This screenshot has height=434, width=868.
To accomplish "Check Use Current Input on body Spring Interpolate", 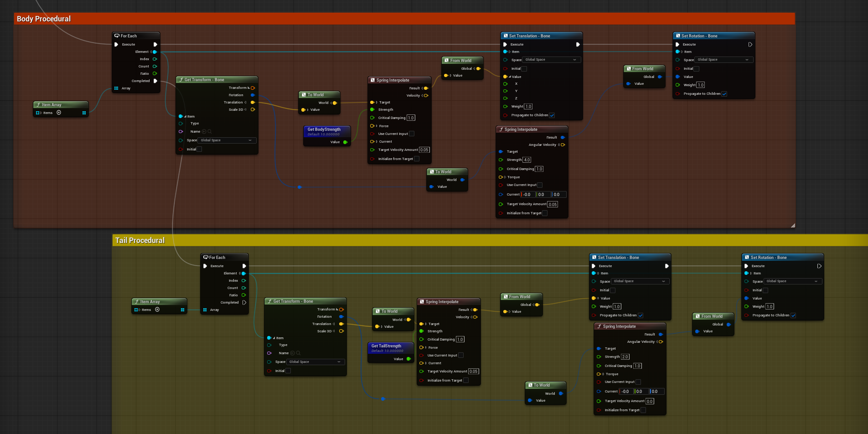I will (412, 134).
